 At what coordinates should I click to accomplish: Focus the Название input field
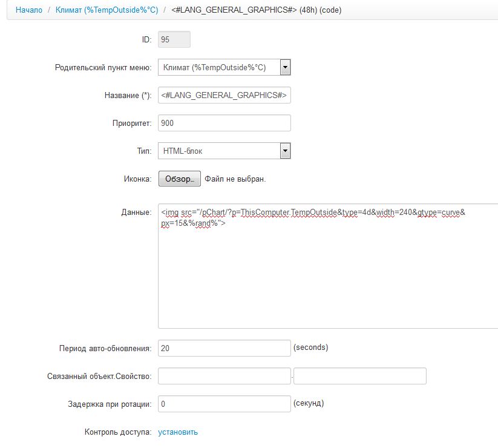224,95
